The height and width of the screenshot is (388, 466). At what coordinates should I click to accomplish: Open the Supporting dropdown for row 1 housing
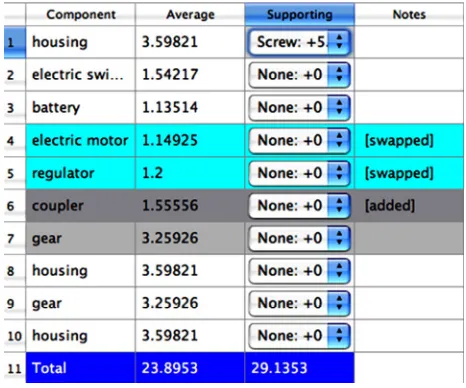(x=299, y=42)
